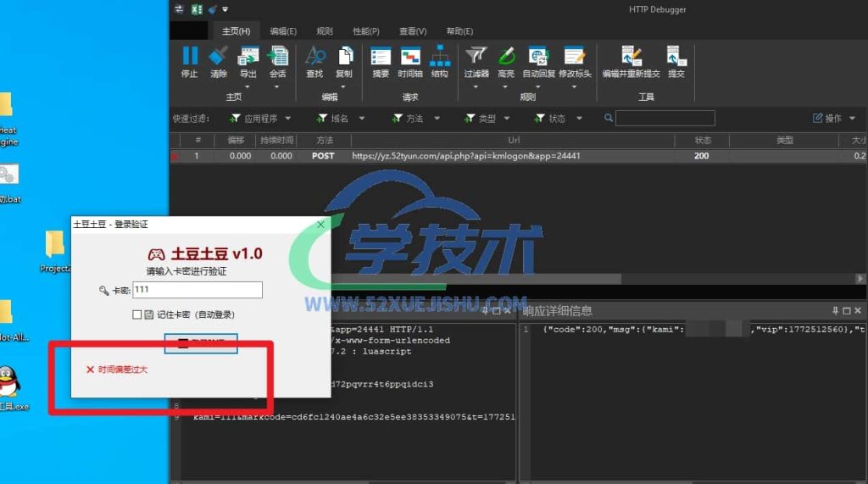The height and width of the screenshot is (484, 868).
Task: Click the quick filter search box
Action: pos(665,118)
